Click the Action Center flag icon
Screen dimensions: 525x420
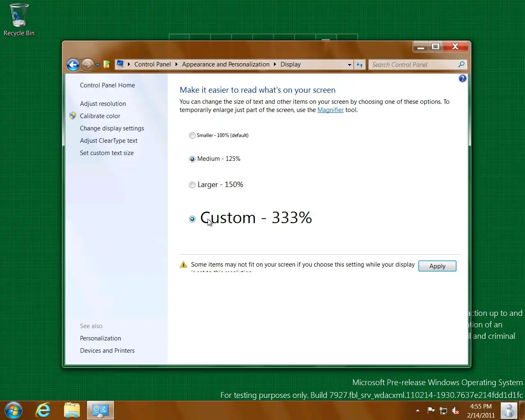[431, 410]
